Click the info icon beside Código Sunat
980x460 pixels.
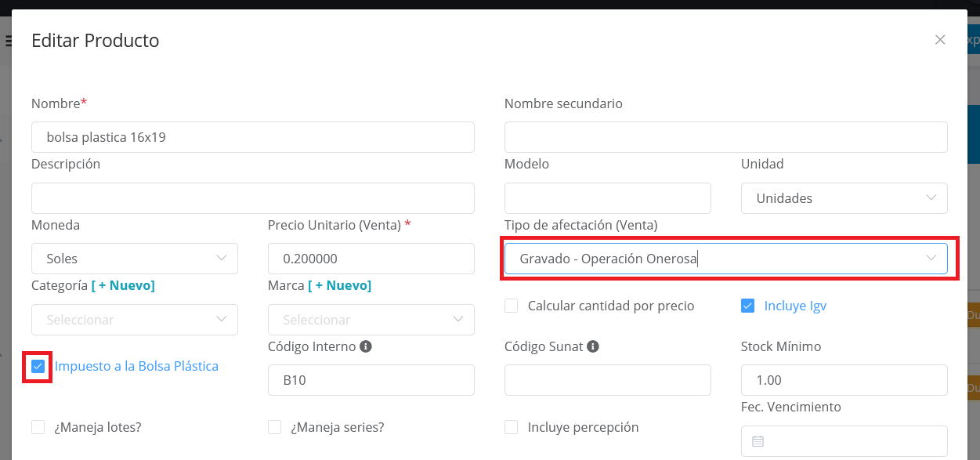point(595,346)
